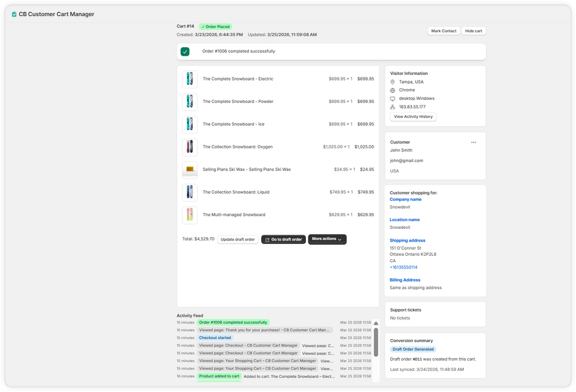
Task: Click the Order Placed status badge
Action: 216,27
